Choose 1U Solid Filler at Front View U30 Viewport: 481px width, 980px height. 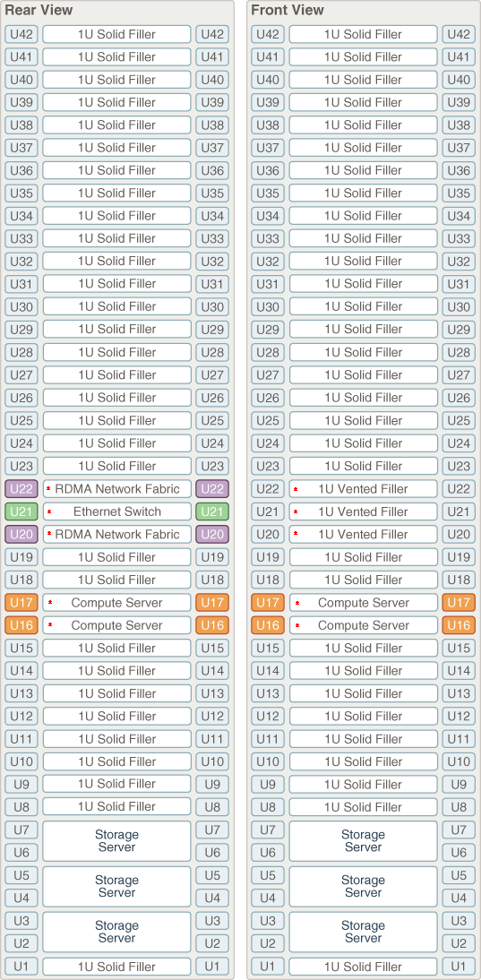coord(363,306)
